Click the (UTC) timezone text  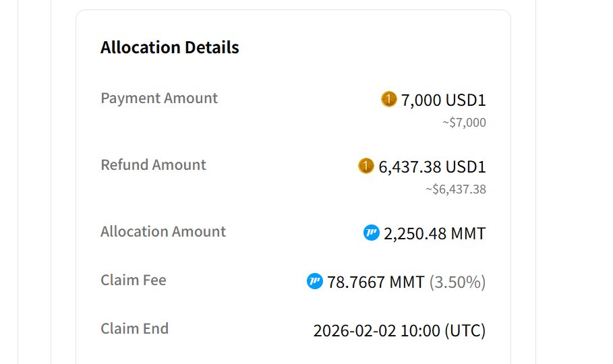point(465,331)
